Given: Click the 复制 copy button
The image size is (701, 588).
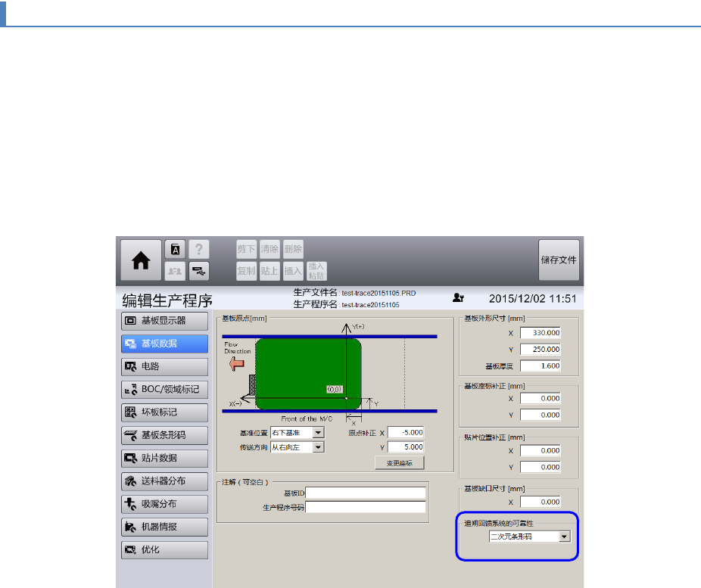Looking at the screenshot, I should (x=246, y=271).
